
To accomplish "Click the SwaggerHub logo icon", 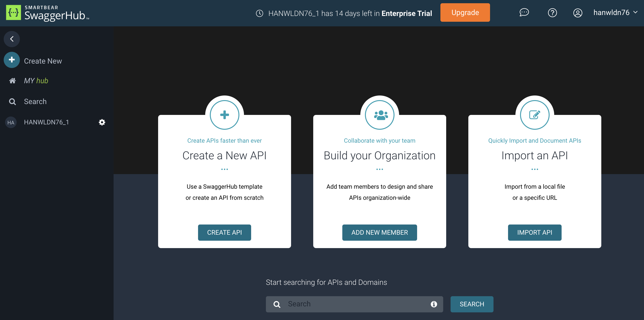I will (13, 12).
